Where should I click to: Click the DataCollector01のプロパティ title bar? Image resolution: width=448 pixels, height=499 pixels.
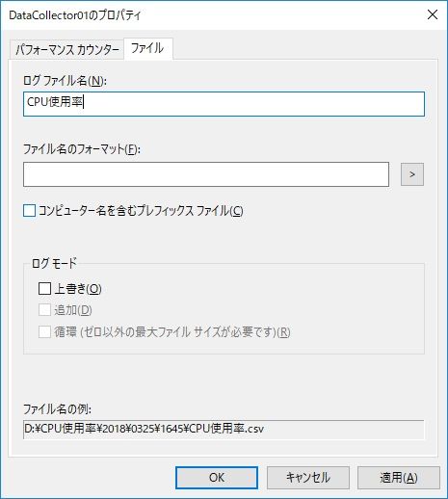[212, 15]
